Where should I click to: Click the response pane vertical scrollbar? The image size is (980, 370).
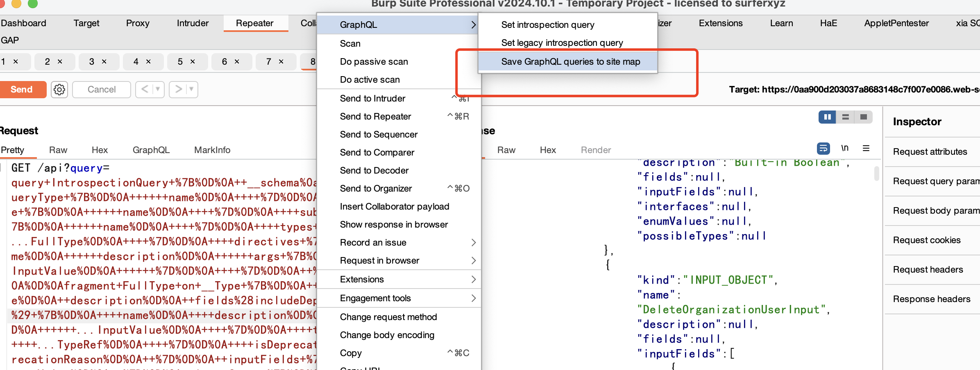[876, 174]
